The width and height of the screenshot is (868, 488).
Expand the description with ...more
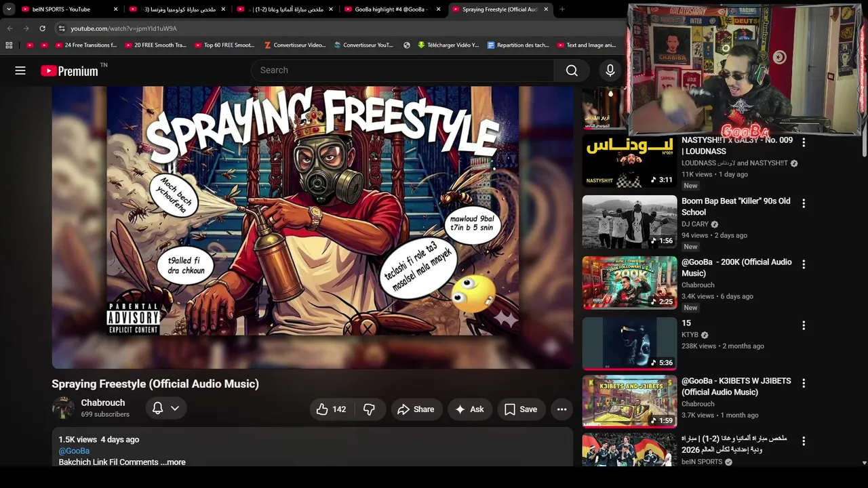click(173, 462)
